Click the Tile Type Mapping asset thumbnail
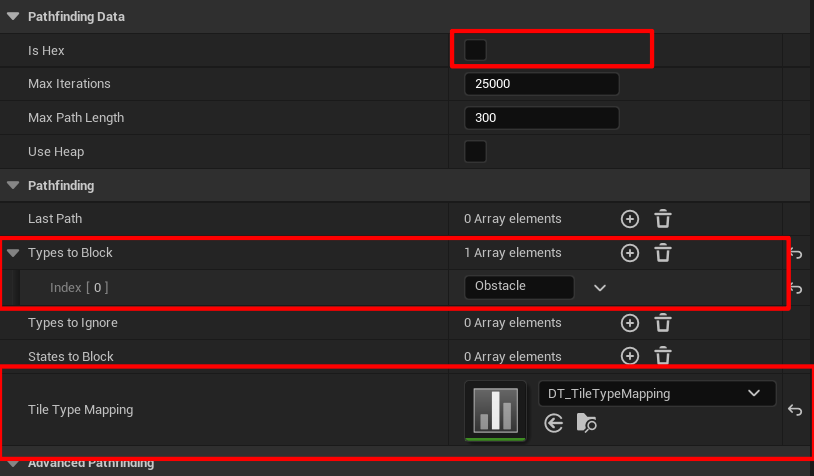The width and height of the screenshot is (814, 476). click(x=495, y=409)
